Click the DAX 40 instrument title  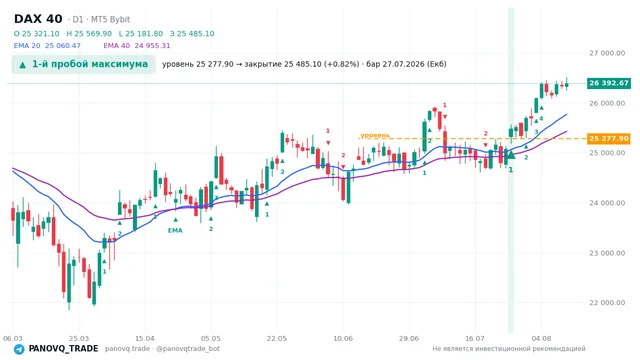coord(38,19)
